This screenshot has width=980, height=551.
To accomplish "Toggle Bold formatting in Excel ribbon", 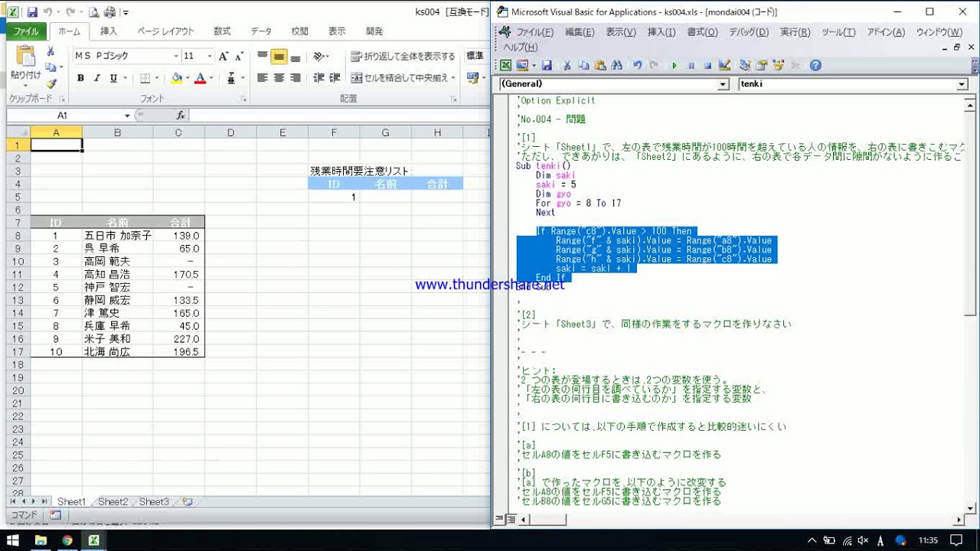I will [80, 78].
